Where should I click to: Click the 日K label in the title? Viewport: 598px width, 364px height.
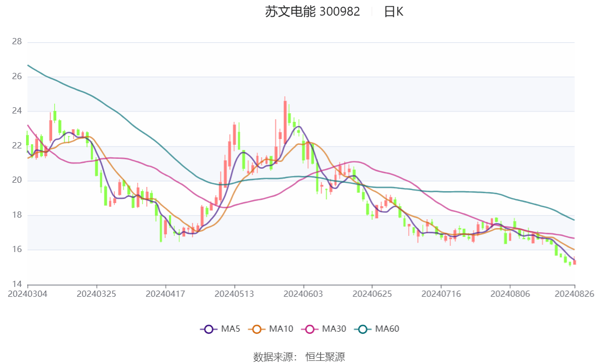(x=394, y=11)
